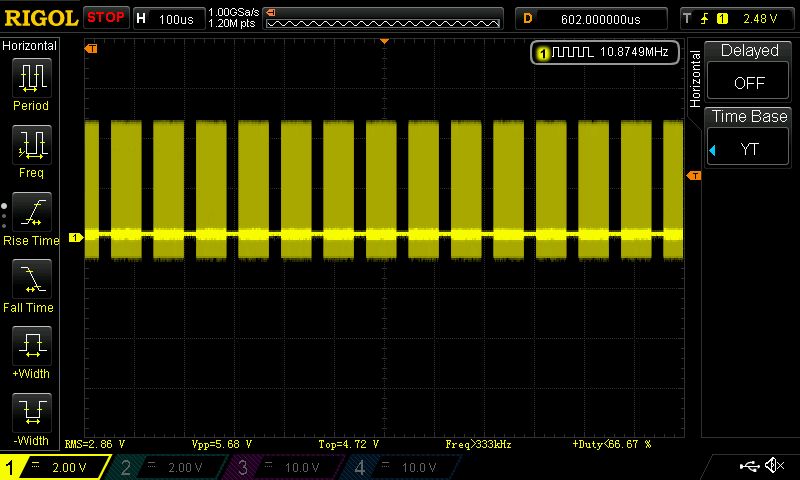Click the measurement menu page dots indicator

tap(4, 216)
